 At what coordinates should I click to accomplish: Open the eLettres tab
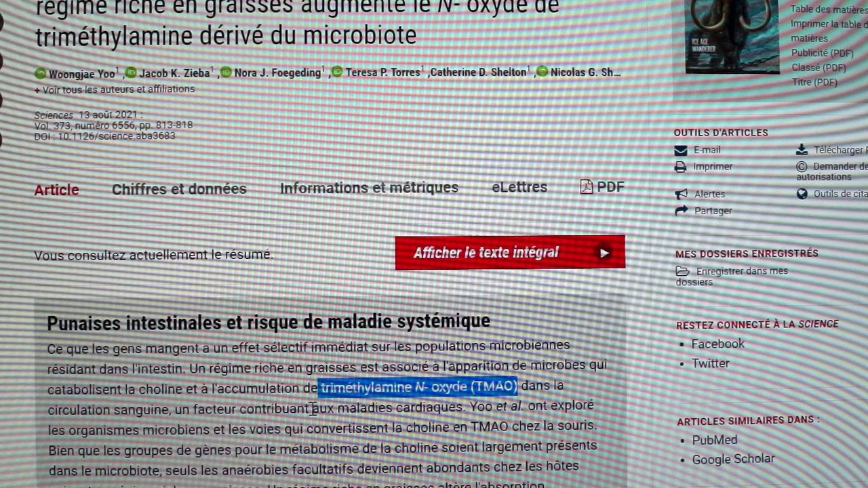click(x=519, y=187)
